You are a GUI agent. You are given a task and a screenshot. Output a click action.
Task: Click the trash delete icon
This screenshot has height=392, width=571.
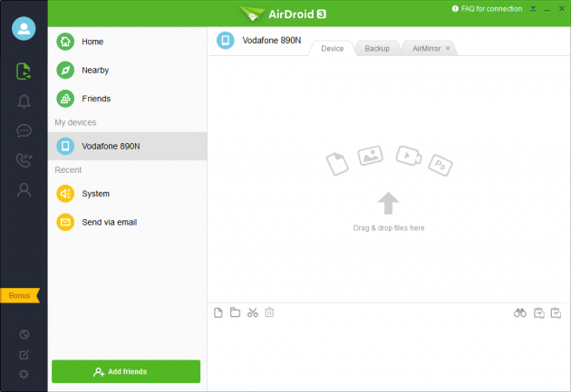269,312
